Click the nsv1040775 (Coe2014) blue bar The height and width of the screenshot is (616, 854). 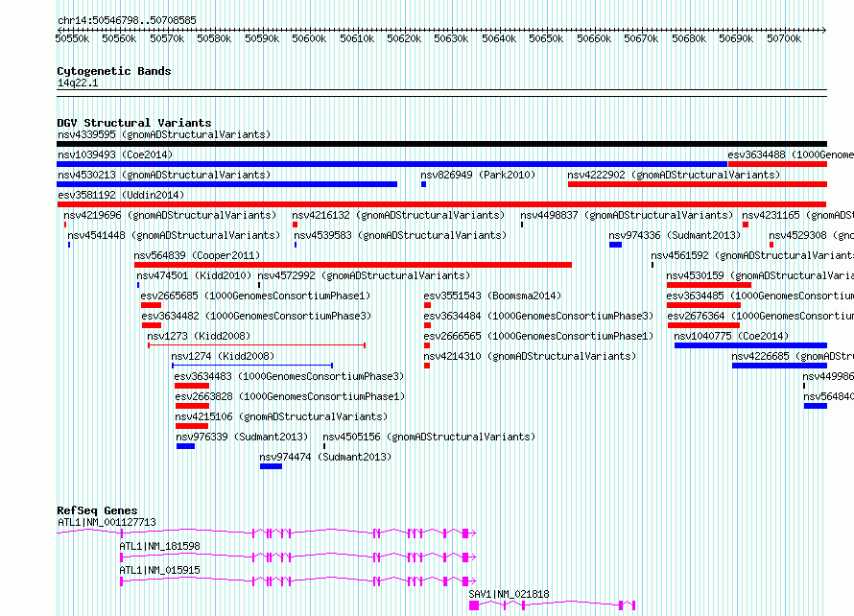750,345
